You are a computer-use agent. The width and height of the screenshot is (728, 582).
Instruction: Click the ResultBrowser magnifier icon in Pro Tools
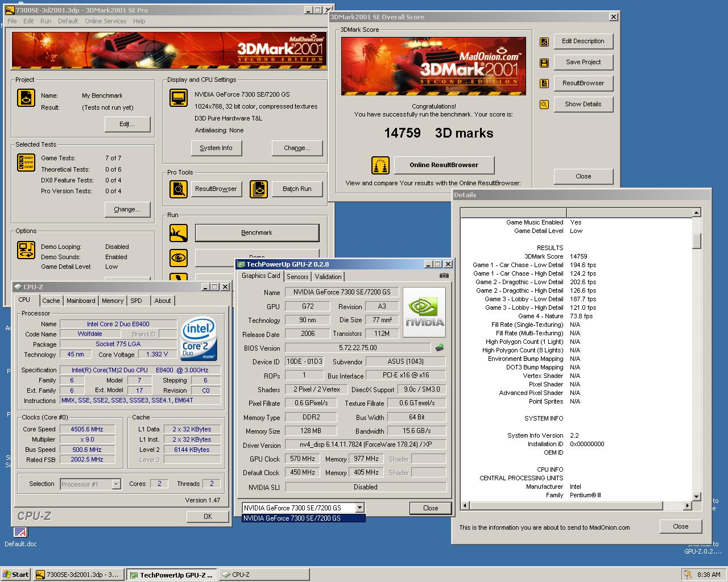[x=179, y=189]
